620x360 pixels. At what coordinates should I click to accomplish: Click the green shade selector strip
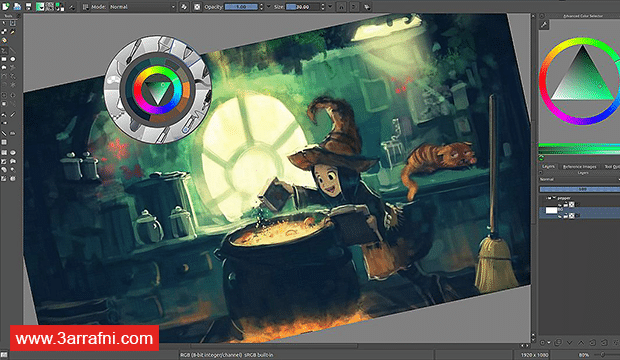click(x=579, y=148)
